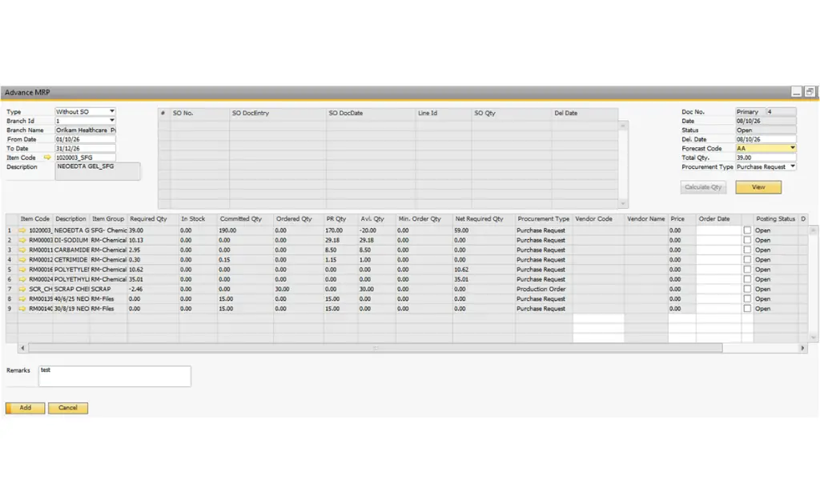Click the To Date field
Screen dimensions: 820x504
(85, 148)
